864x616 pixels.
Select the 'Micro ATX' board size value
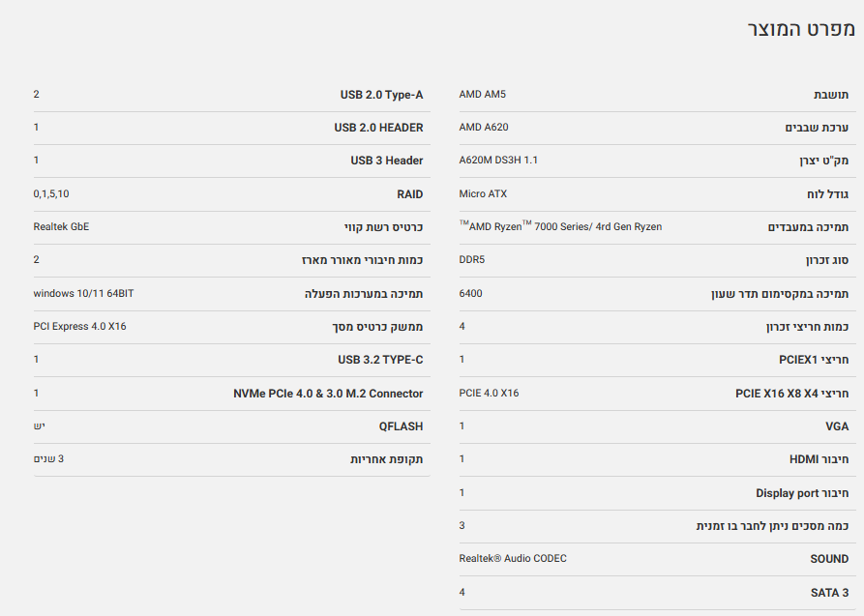coord(483,193)
